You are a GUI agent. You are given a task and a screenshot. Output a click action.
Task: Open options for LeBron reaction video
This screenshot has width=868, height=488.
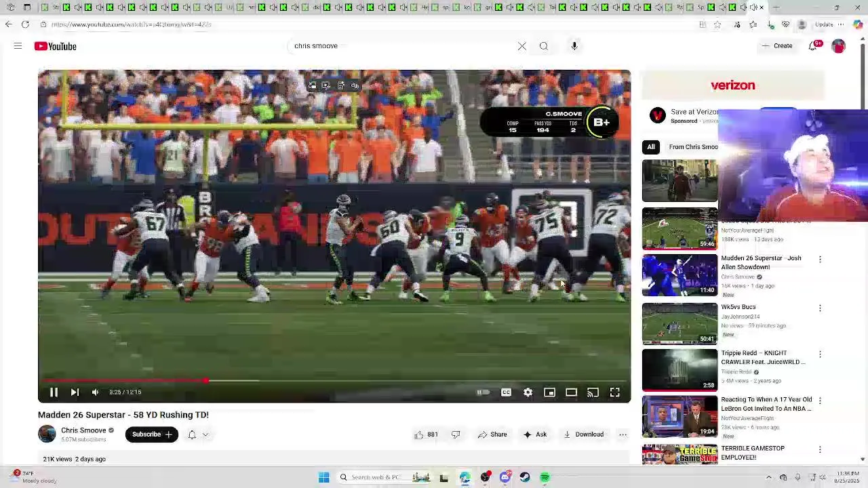[820, 401]
